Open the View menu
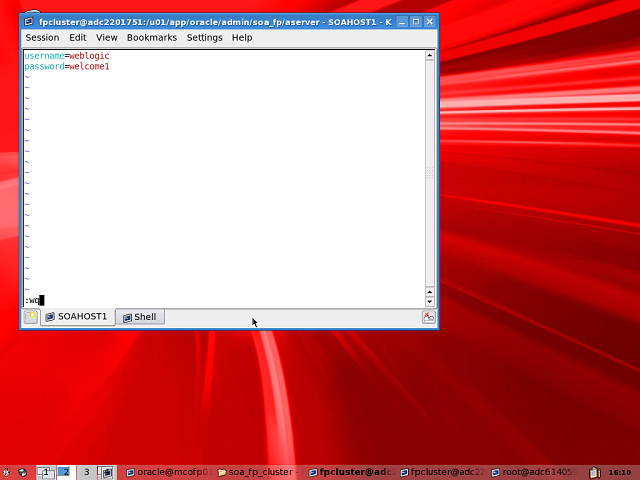 click(107, 38)
